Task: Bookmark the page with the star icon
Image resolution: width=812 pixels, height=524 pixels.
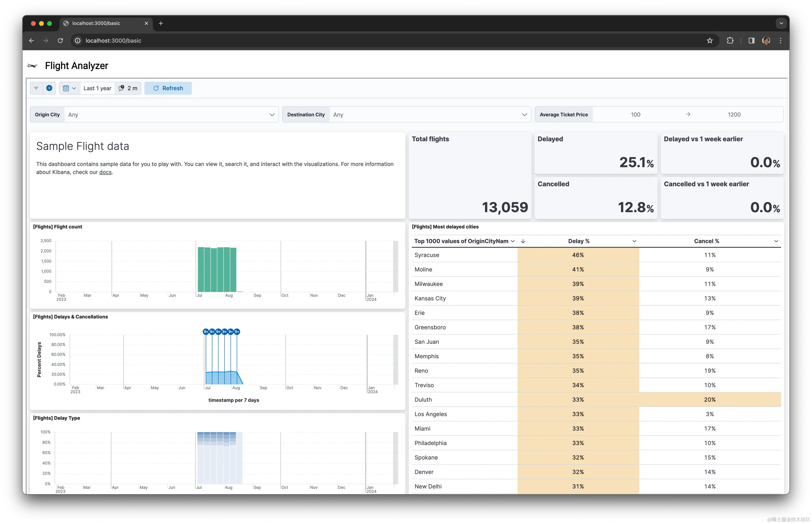Action: [709, 41]
